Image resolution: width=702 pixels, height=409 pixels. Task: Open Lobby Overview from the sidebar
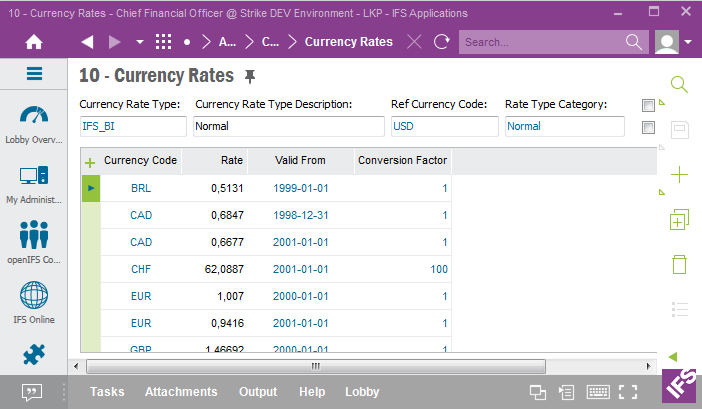pos(34,124)
